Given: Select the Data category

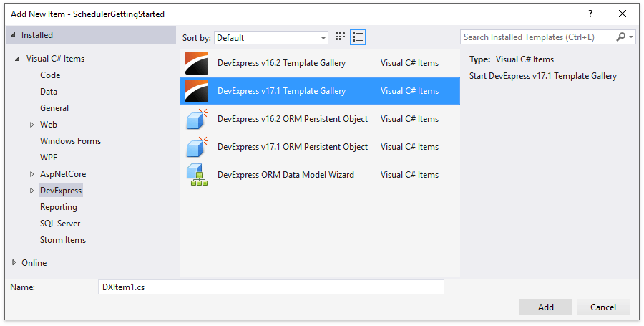Looking at the screenshot, I should [49, 92].
